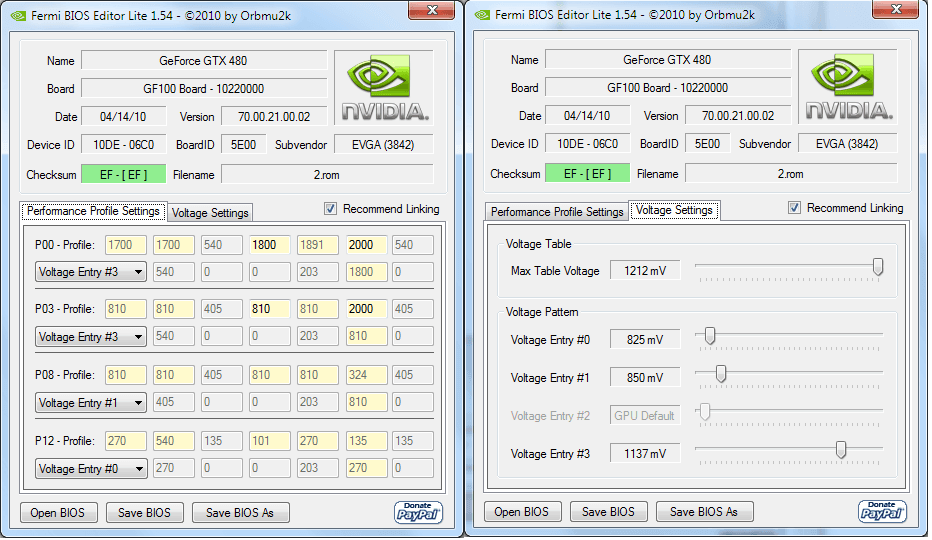Click the disabled Voltage Entry #2 slider handle
932x540 pixels.
click(x=705, y=412)
